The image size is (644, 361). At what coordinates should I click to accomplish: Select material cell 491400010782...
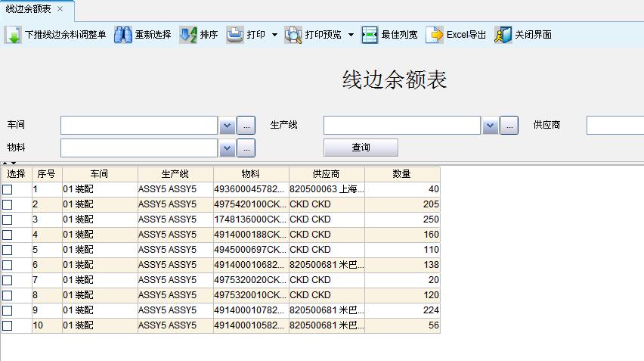pyautogui.click(x=251, y=310)
